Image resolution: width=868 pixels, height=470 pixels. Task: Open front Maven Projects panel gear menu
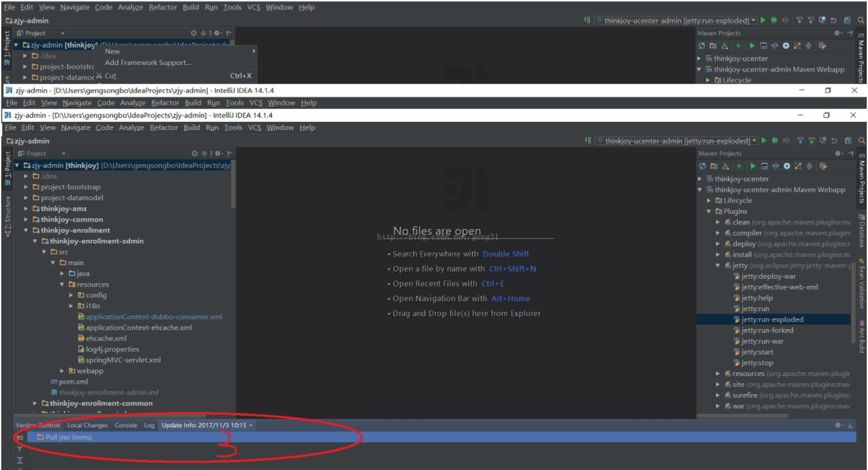(x=838, y=153)
